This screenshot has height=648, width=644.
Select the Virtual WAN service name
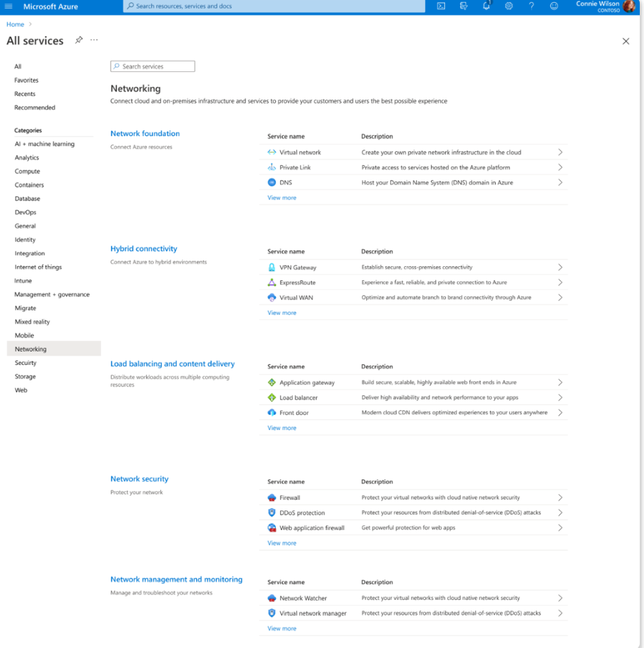pyautogui.click(x=296, y=298)
